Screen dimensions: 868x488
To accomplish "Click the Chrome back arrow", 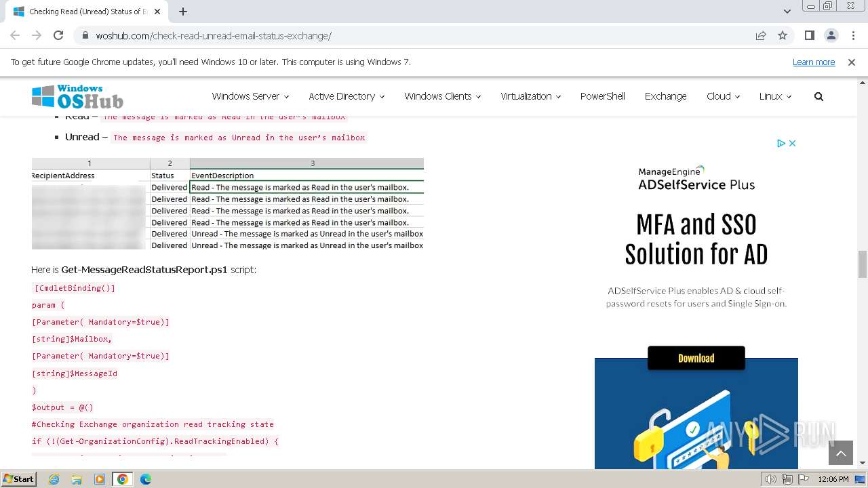I will click(15, 36).
